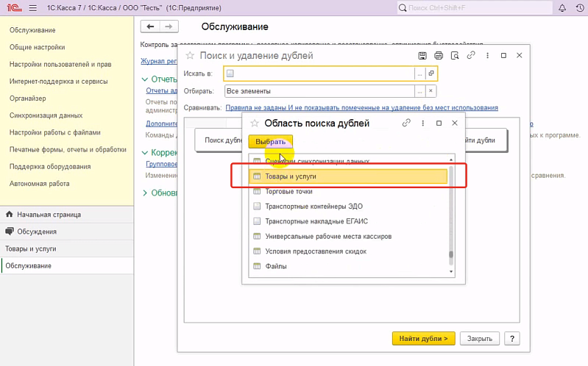Click the back navigation arrow

151,26
